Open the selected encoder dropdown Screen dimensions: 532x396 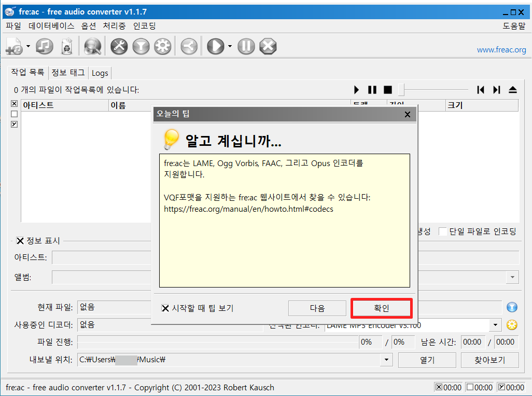495,325
